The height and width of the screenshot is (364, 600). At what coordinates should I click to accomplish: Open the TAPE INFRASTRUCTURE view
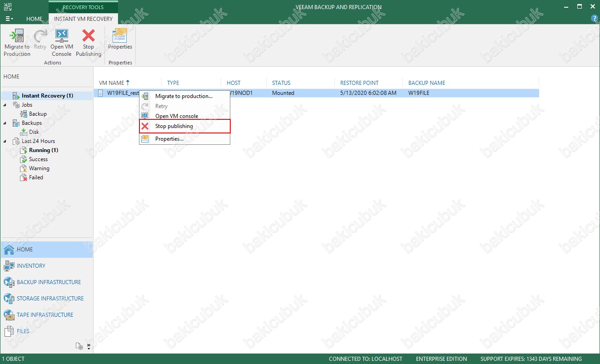click(x=46, y=315)
